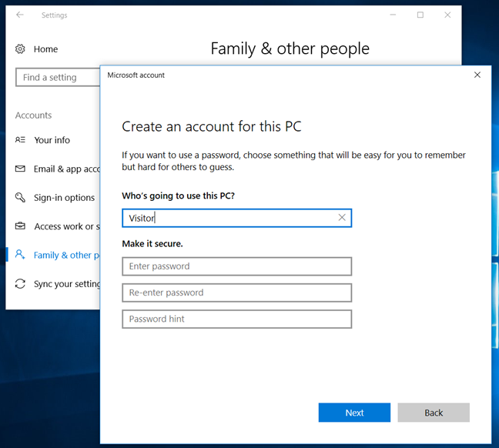Minimize the Settings window

click(x=393, y=15)
